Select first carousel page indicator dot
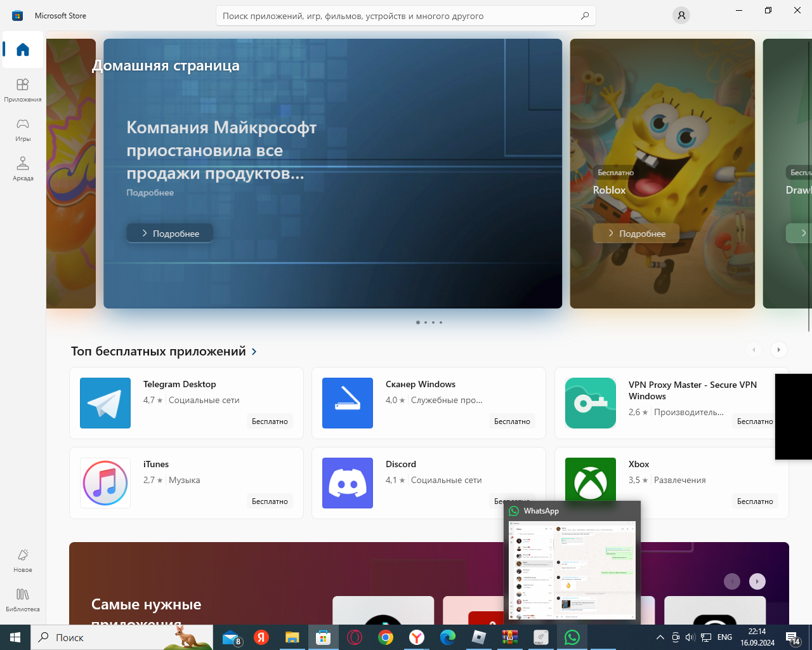Screen dimensions: 812x650 coord(417,322)
